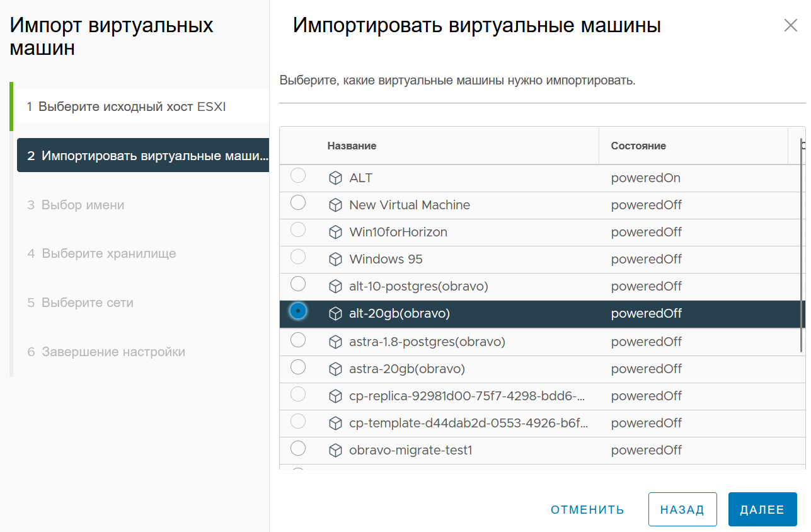811x532 pixels.
Task: Click poweredOn status of ALT
Action: click(x=646, y=178)
